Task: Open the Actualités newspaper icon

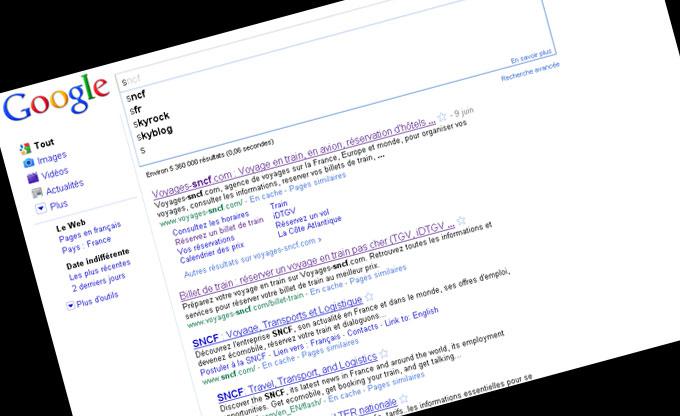Action: [x=37, y=192]
